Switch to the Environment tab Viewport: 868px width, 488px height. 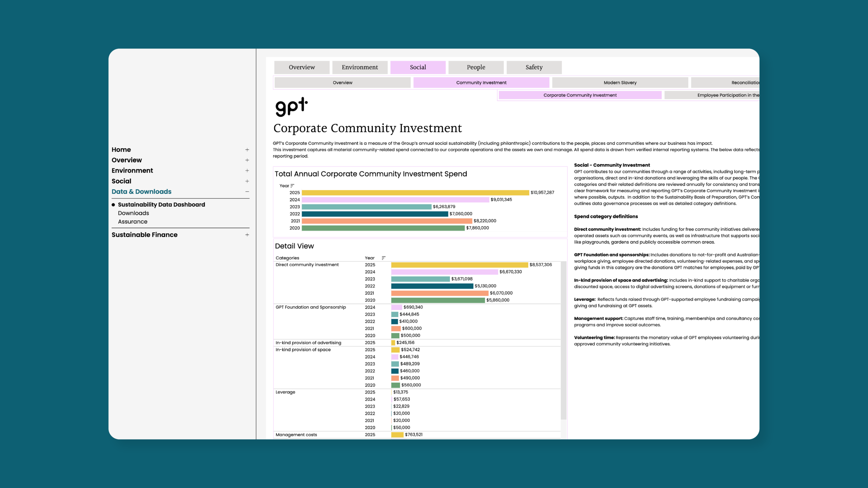pyautogui.click(x=360, y=67)
